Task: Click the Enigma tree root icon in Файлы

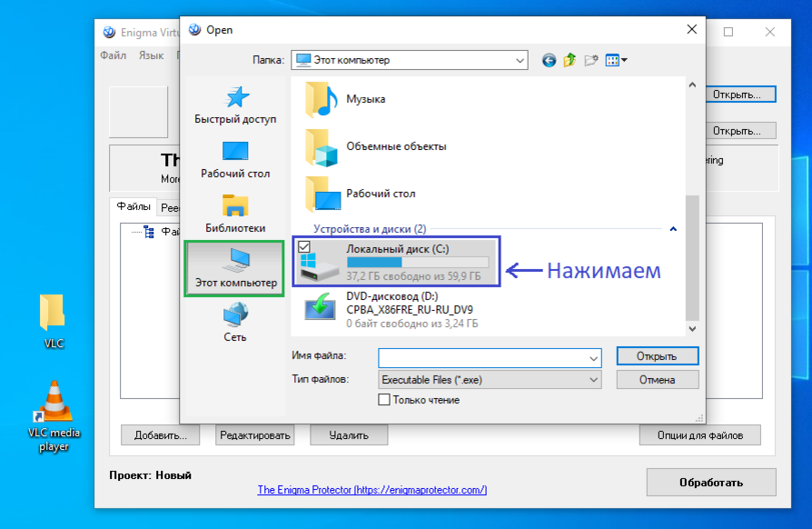Action: (x=149, y=232)
